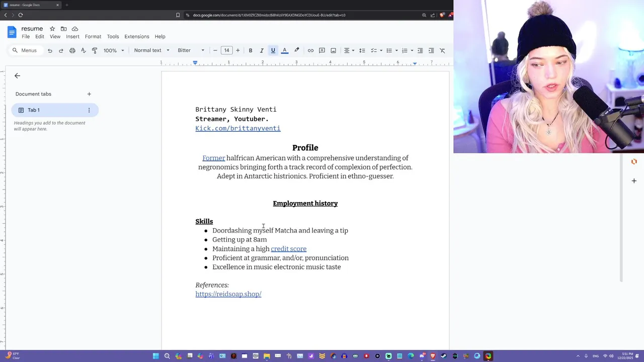Viewport: 644px width, 362px height.
Task: Open the Format menu
Action: pos(93,37)
